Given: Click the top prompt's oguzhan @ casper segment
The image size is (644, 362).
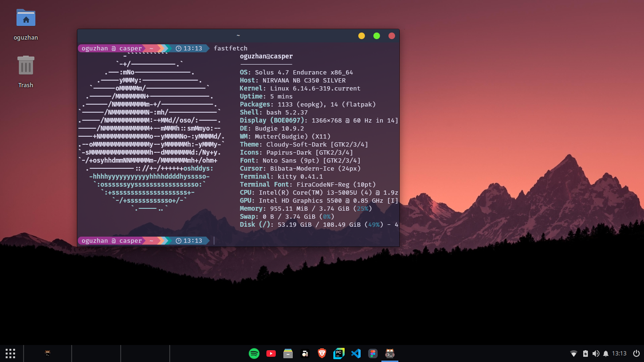Looking at the screenshot, I should tap(112, 49).
